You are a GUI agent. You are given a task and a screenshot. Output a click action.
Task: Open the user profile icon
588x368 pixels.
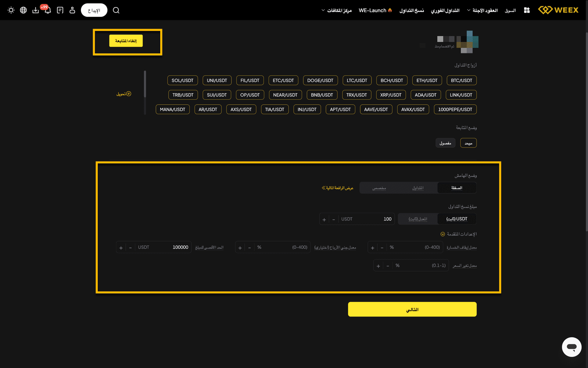pyautogui.click(x=72, y=10)
